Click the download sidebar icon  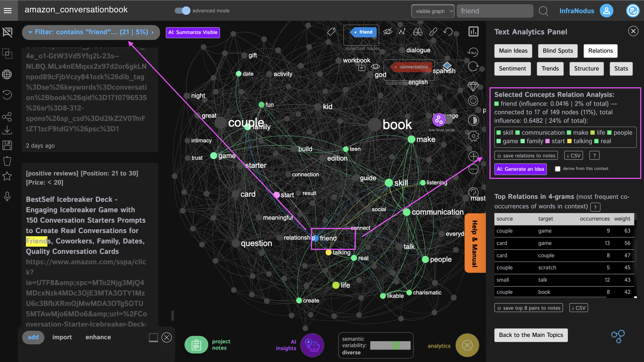[x=7, y=130]
